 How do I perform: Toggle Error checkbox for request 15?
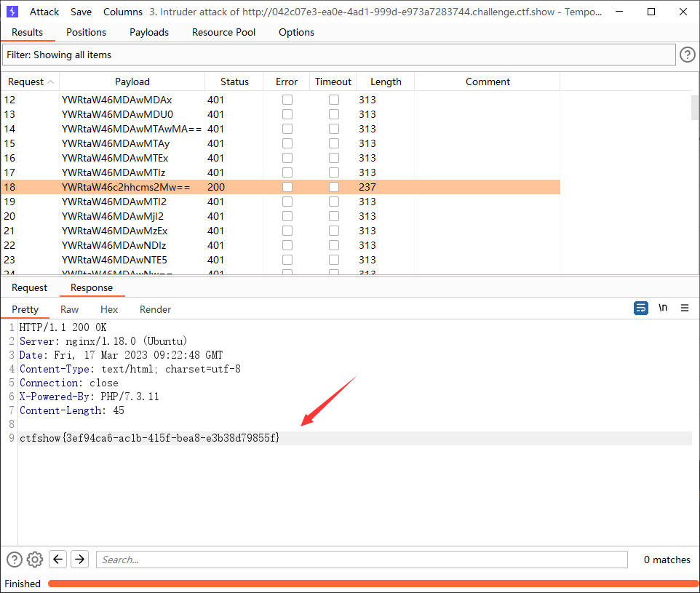click(x=287, y=143)
